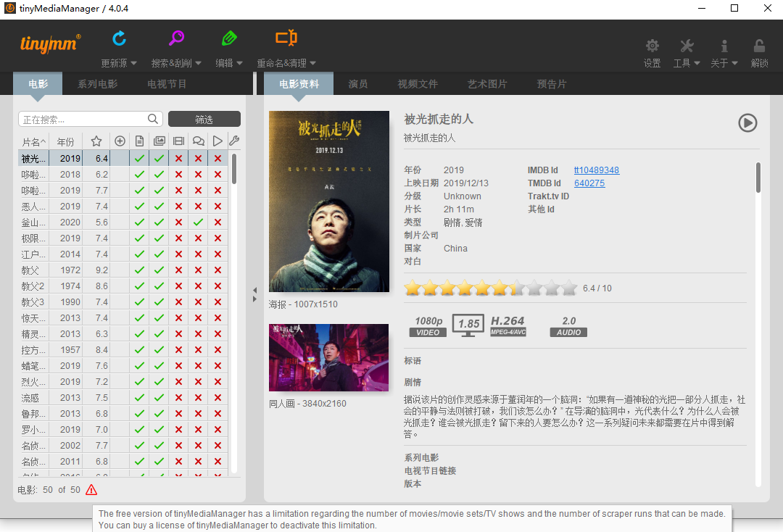The image size is (783, 532).
Task: Click the update sources refresh icon
Action: [119, 38]
